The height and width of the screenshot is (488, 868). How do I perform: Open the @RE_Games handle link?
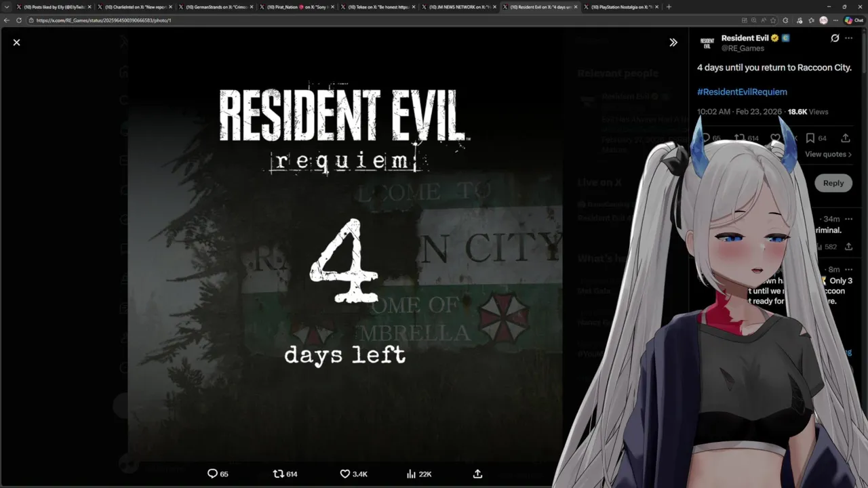click(x=743, y=48)
